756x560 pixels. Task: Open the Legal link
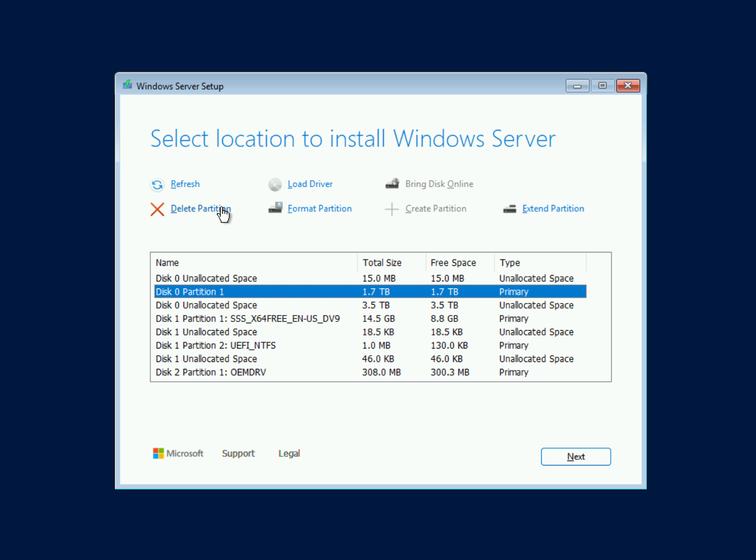point(289,453)
